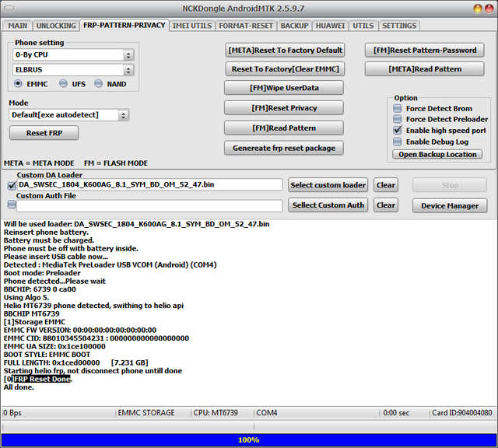Image resolution: width=498 pixels, height=448 pixels.
Task: Click the EMMC CID log line
Action: tap(96, 338)
